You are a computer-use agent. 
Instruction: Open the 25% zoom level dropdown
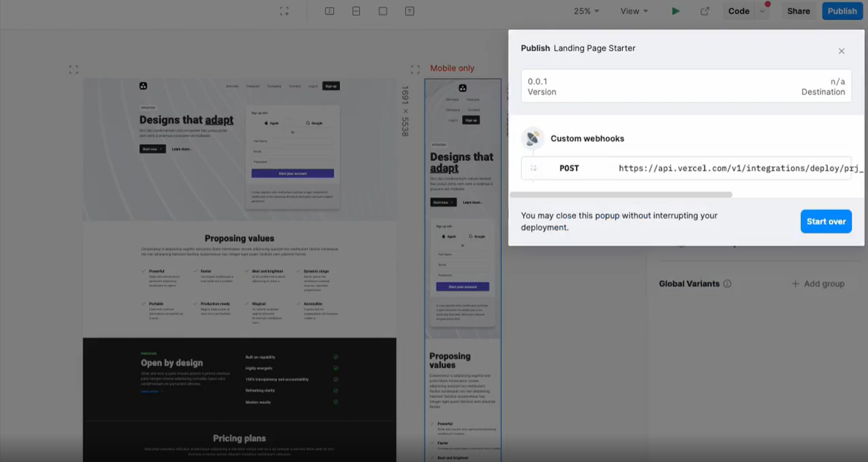(586, 11)
